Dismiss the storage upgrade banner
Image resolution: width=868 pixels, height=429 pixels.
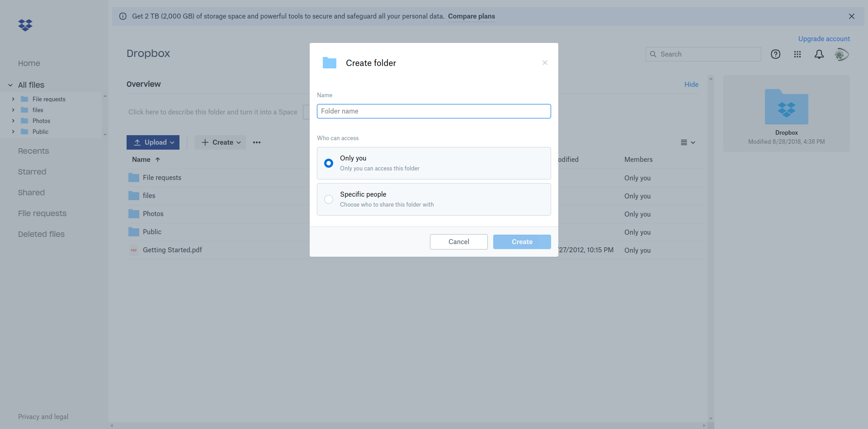852,16
